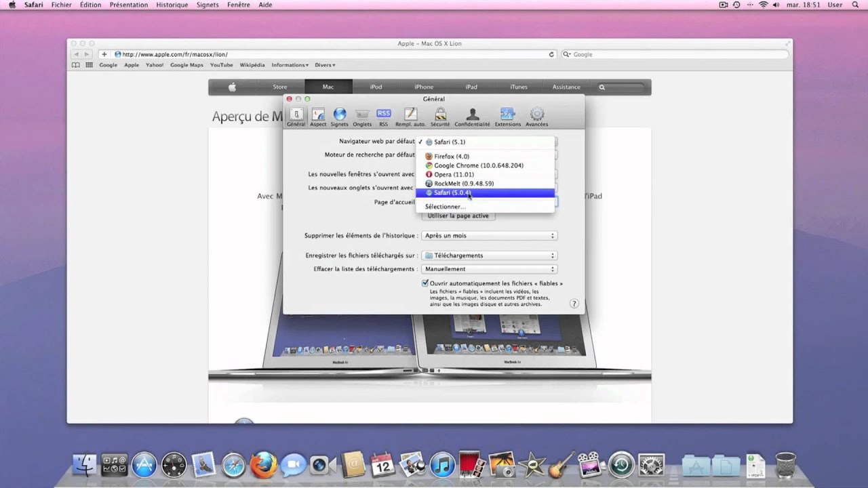This screenshot has width=868, height=488.
Task: Open the Assistance tab on the Apple page
Action: tap(566, 87)
